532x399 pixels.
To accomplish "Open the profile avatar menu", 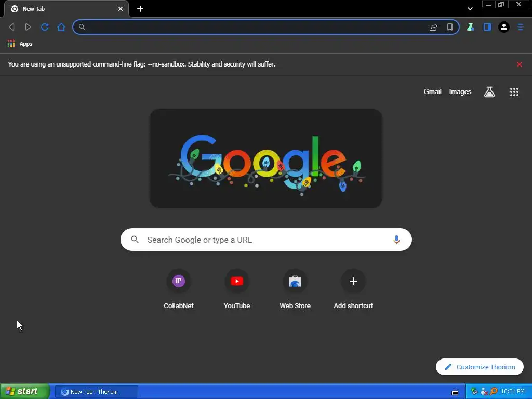I will pyautogui.click(x=504, y=27).
